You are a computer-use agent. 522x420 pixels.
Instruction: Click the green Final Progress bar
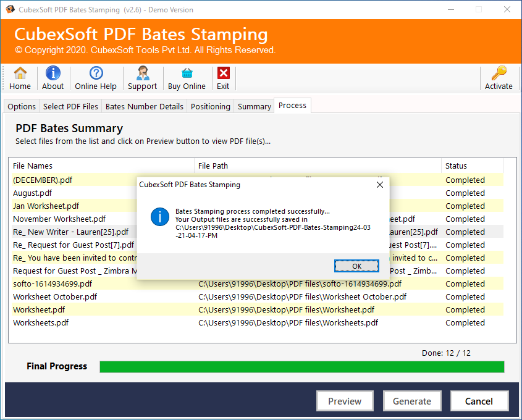click(x=301, y=367)
